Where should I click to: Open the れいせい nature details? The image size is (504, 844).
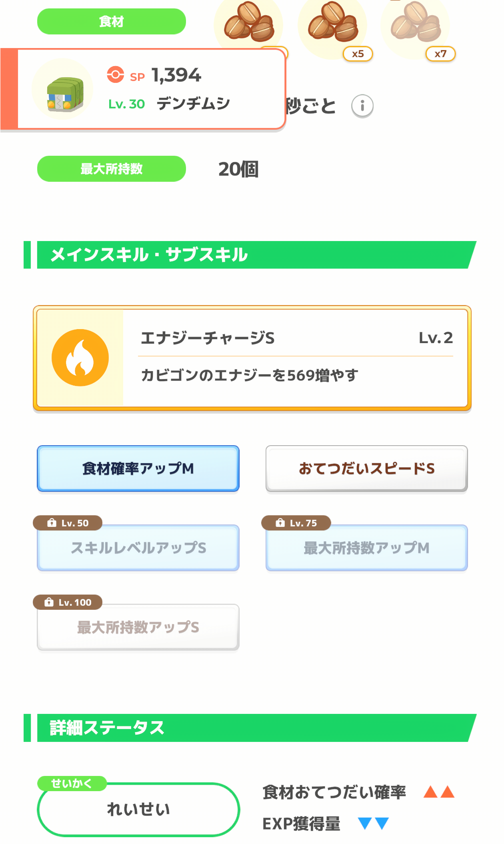[138, 810]
